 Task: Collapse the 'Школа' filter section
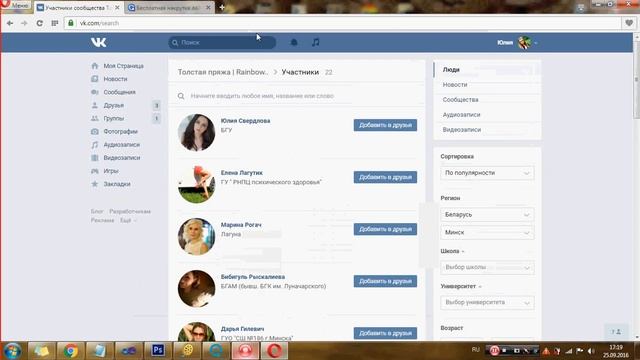[452, 251]
